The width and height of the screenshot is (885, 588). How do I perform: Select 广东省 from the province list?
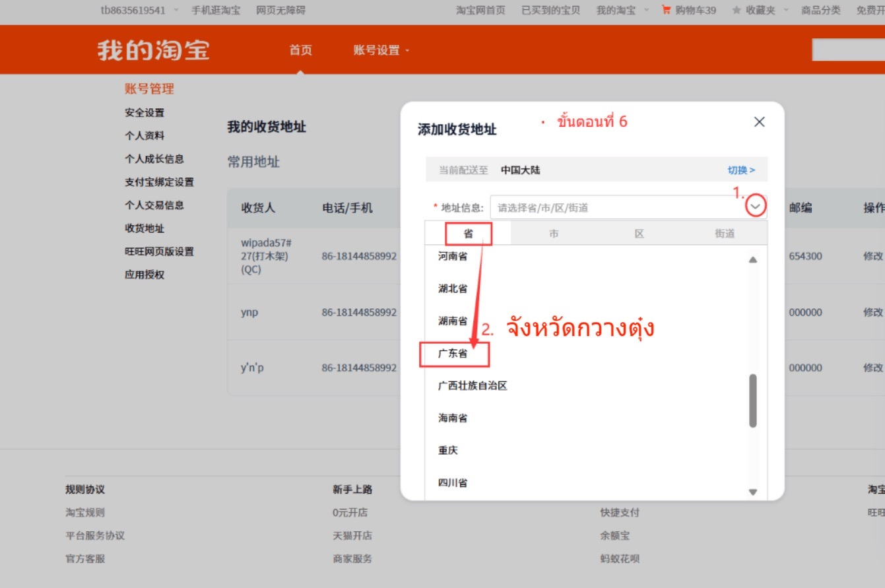(453, 353)
